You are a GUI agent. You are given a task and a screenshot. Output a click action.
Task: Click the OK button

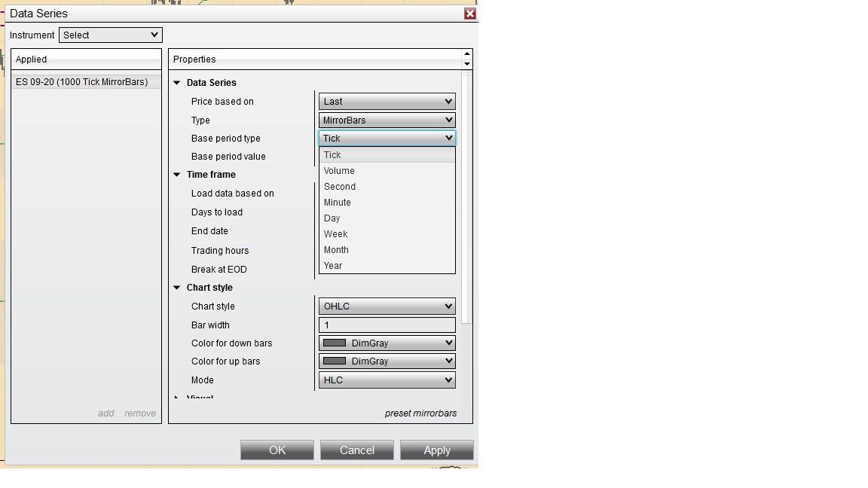pos(277,450)
